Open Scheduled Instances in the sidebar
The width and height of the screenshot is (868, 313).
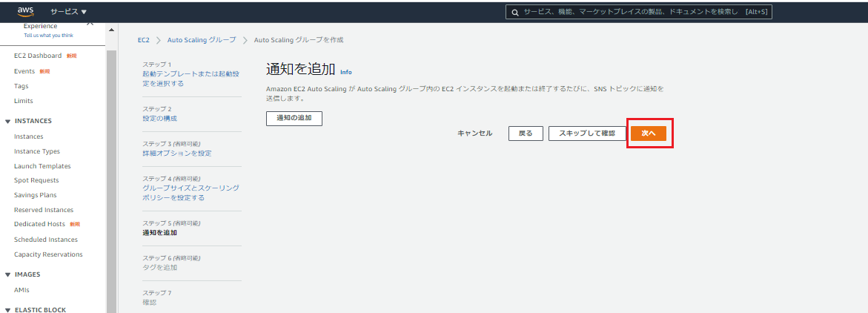pos(46,240)
